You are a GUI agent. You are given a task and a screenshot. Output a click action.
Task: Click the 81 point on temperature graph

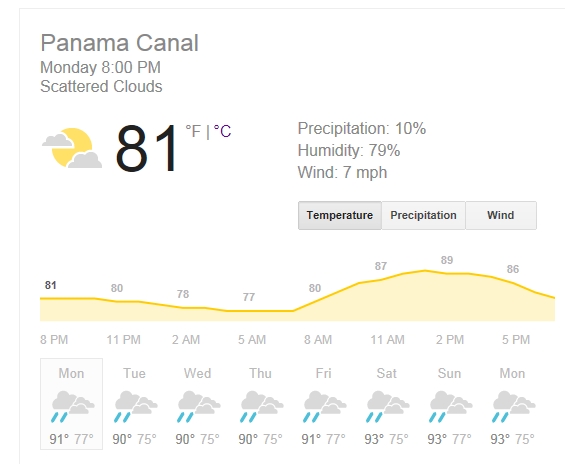tap(50, 285)
